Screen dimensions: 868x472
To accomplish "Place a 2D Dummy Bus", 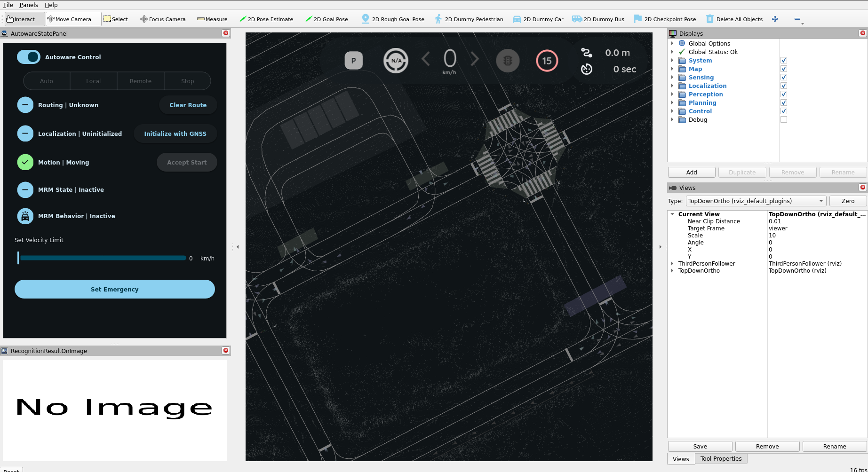I will click(598, 19).
